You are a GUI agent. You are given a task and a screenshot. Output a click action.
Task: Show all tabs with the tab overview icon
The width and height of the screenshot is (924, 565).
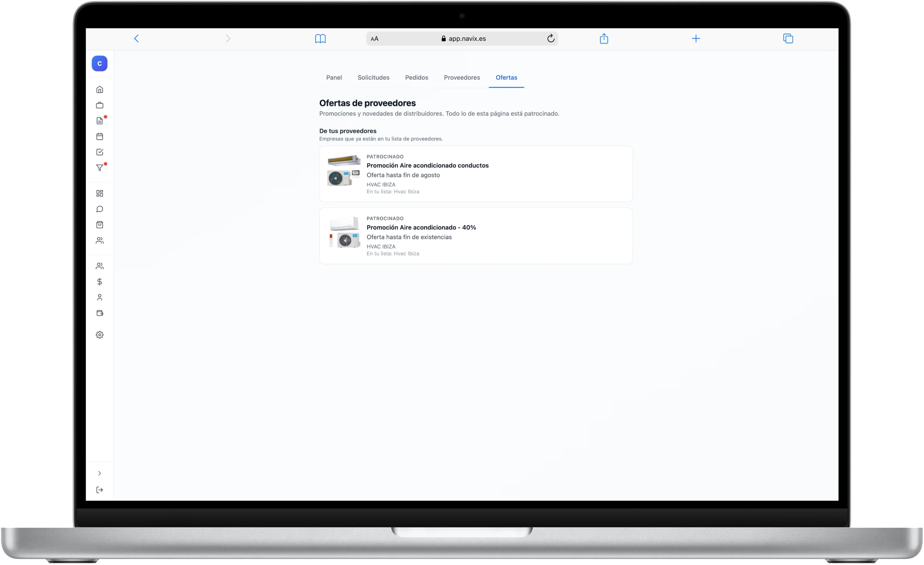point(788,39)
